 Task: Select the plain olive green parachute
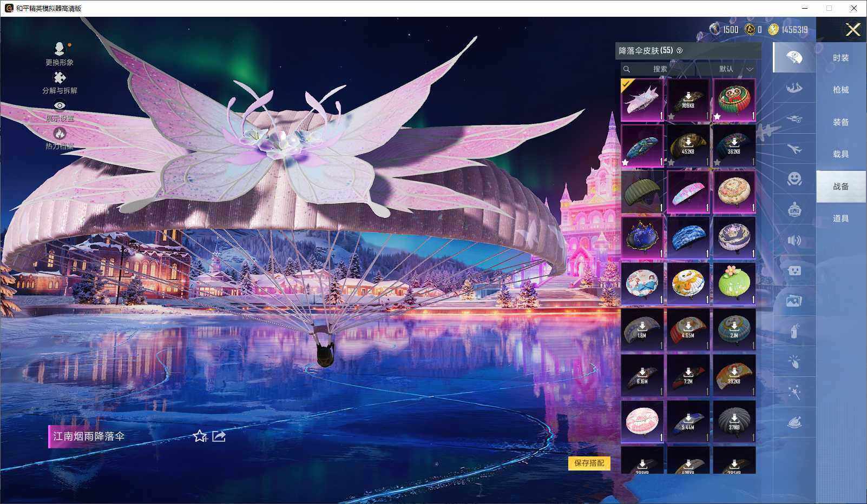tap(642, 192)
